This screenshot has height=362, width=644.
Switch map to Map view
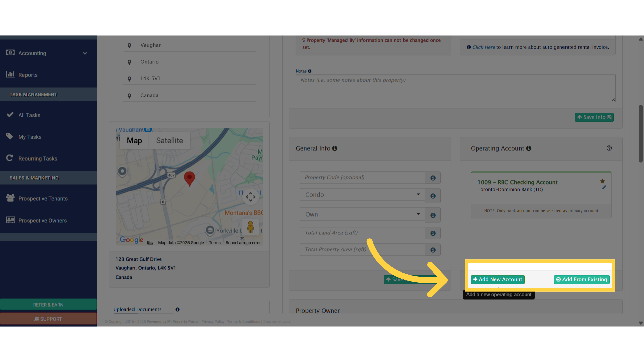click(134, 141)
